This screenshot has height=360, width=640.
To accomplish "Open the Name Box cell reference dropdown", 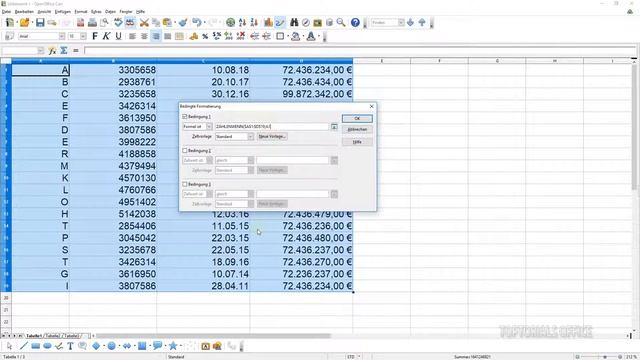I will 40,51.
